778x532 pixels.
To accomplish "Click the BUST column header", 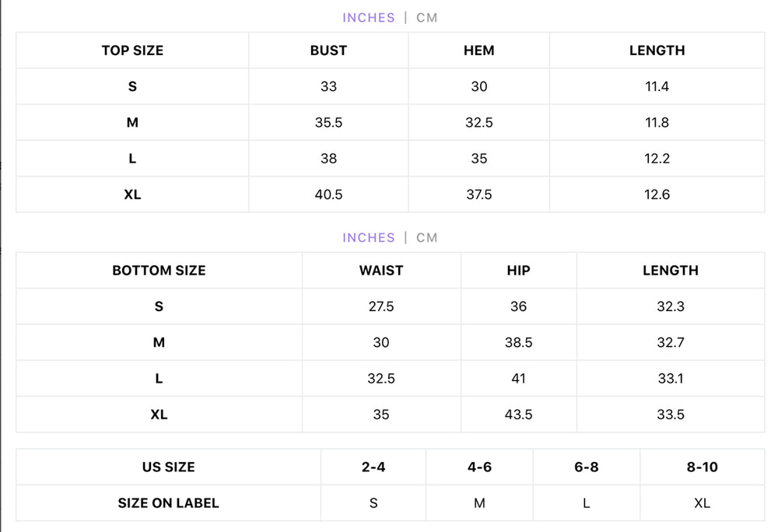I will click(328, 51).
